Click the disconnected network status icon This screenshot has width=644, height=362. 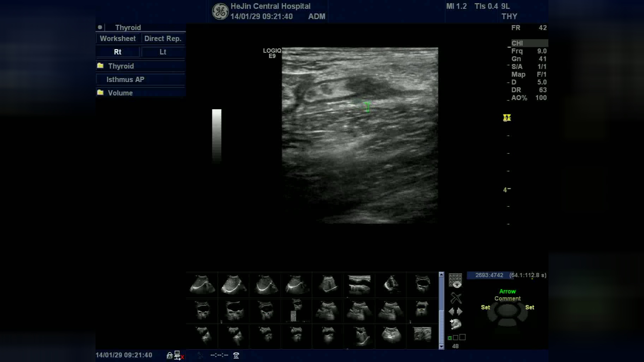click(178, 355)
